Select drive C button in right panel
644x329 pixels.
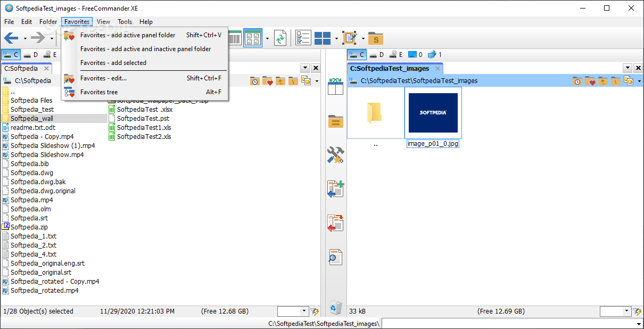pos(357,54)
